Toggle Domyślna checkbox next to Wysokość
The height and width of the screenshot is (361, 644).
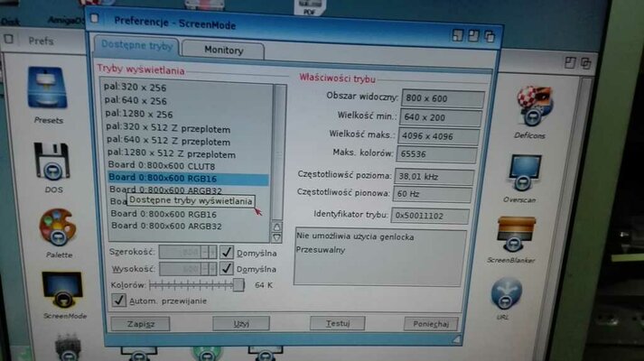pyautogui.click(x=227, y=269)
